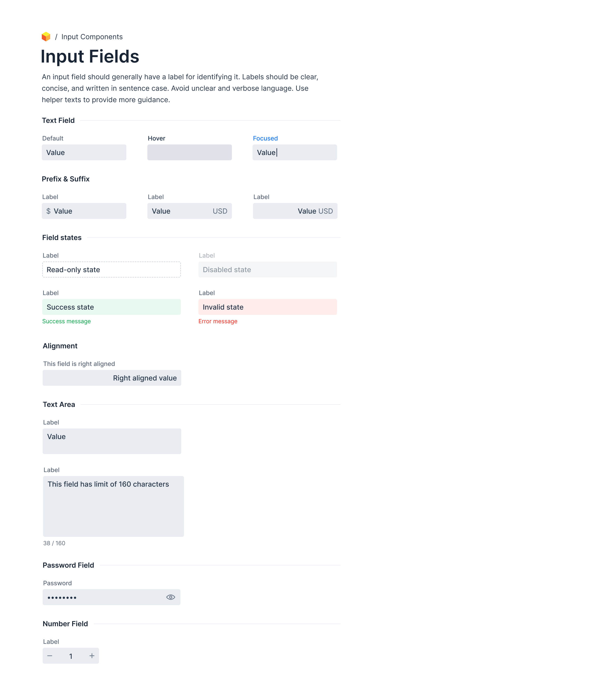Image resolution: width=616 pixels, height=698 pixels.
Task: Open the Input Components breadcrumb link
Action: point(92,37)
